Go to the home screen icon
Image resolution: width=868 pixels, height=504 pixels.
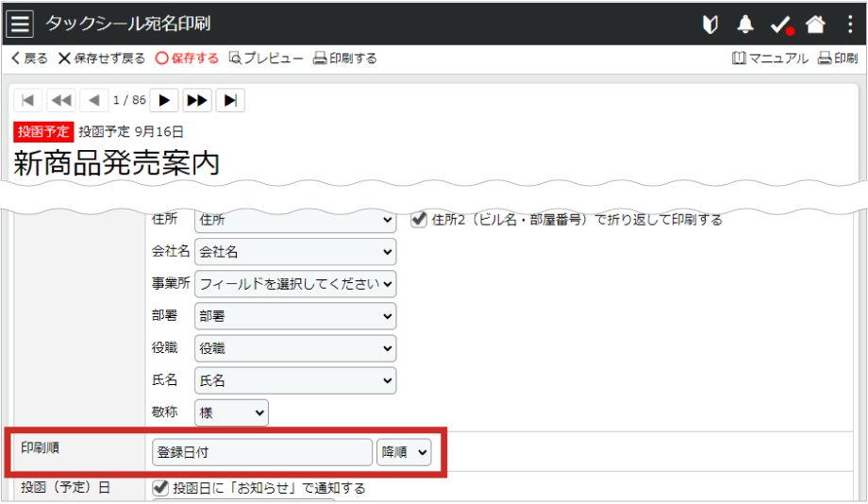(x=815, y=25)
